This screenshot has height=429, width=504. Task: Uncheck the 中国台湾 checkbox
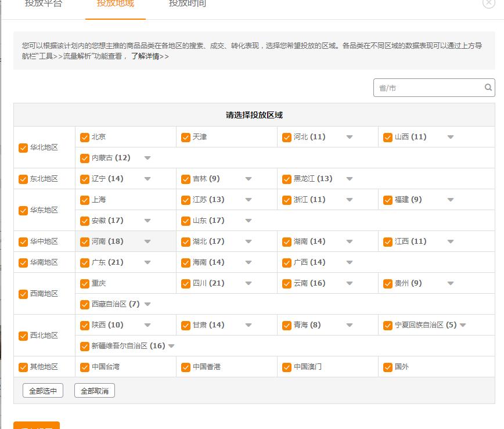coord(85,366)
